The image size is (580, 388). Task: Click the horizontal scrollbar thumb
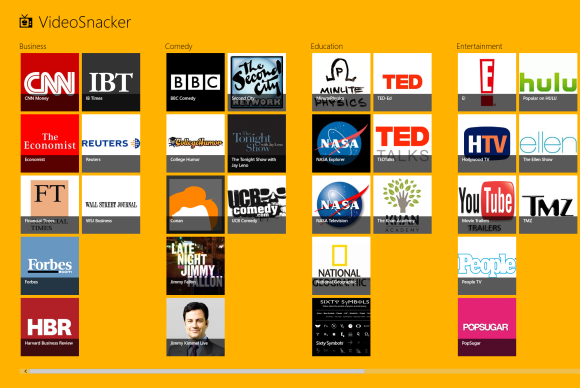coord(197,371)
